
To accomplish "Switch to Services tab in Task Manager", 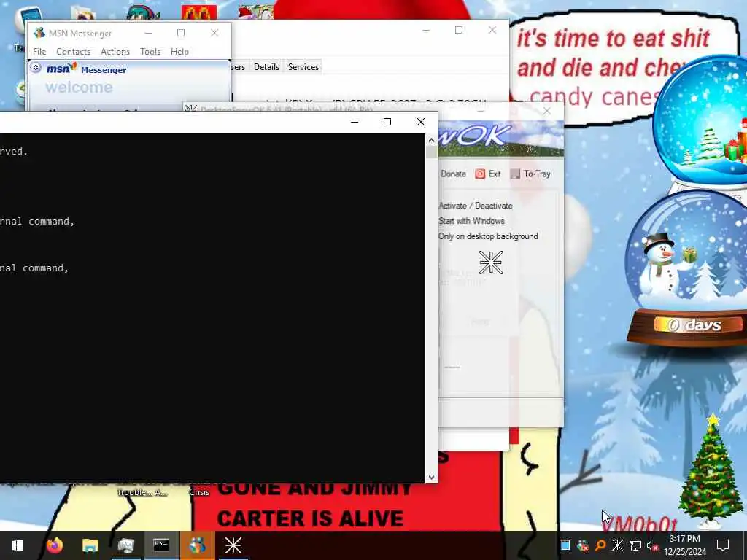I will tap(303, 66).
